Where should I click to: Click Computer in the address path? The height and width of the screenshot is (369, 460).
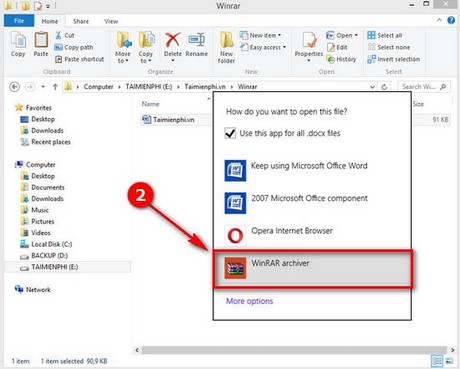[x=99, y=87]
